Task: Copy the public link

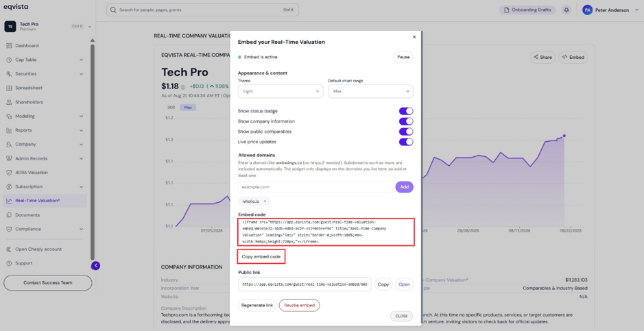Action: pyautogui.click(x=383, y=284)
